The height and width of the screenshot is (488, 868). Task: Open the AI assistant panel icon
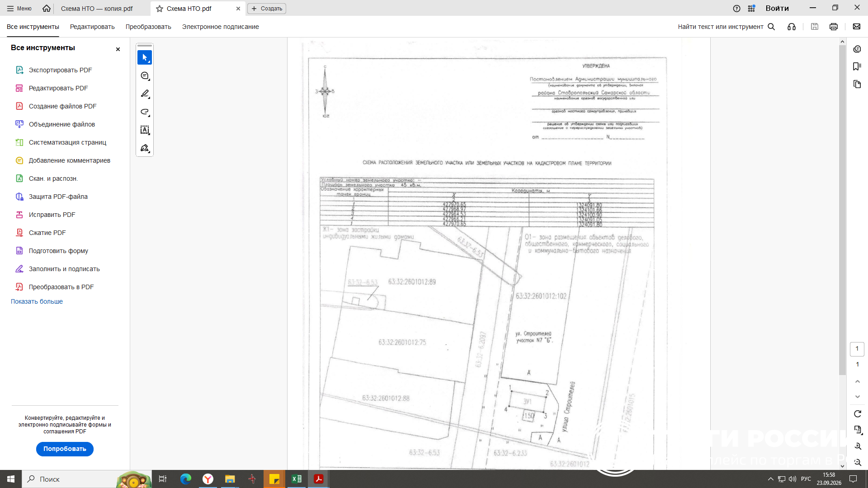[x=857, y=49]
